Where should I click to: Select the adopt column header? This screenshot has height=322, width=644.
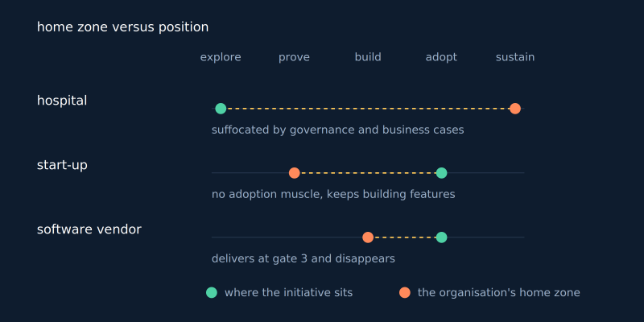[x=441, y=57]
